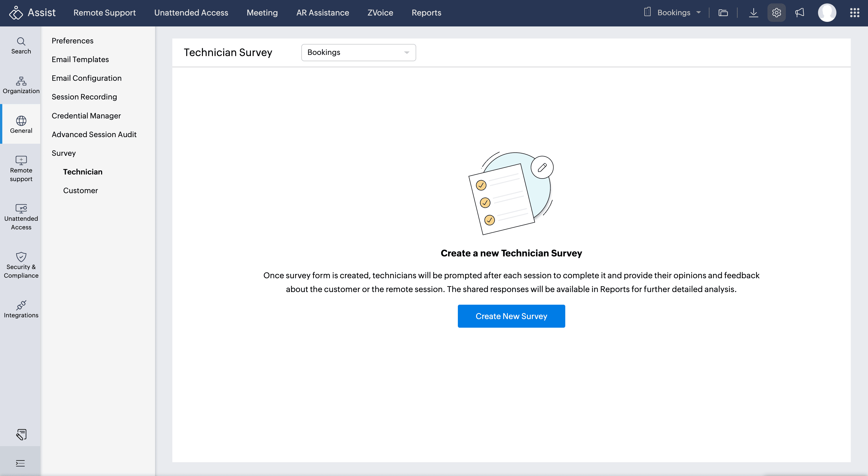Switch to the Reports tab
The image size is (868, 476).
pyautogui.click(x=426, y=13)
